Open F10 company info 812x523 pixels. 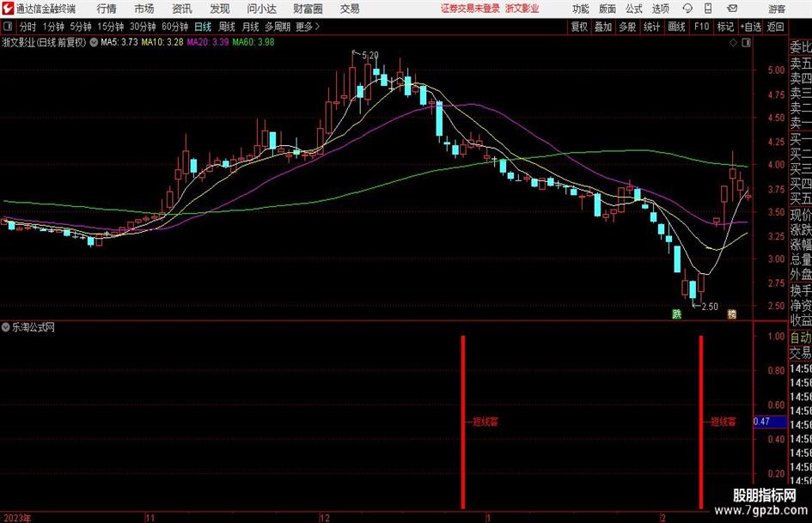point(701,27)
